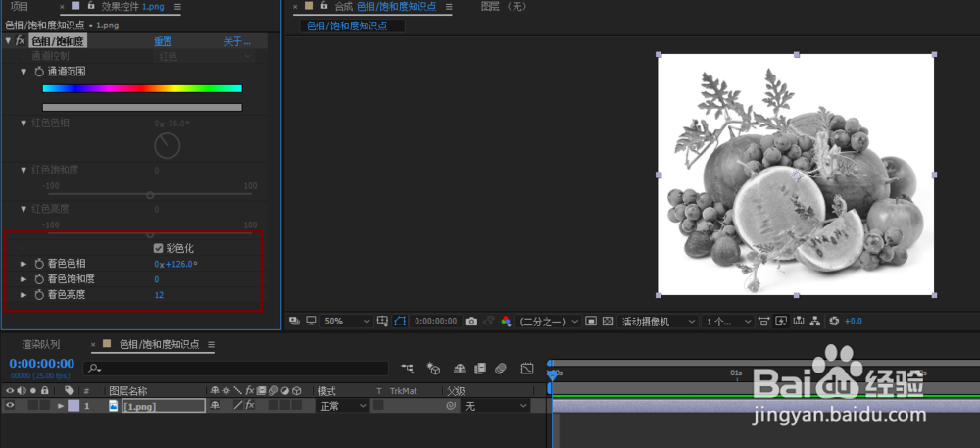Click the stopwatch for 着色饱和度
The image size is (980, 448).
pos(39,279)
